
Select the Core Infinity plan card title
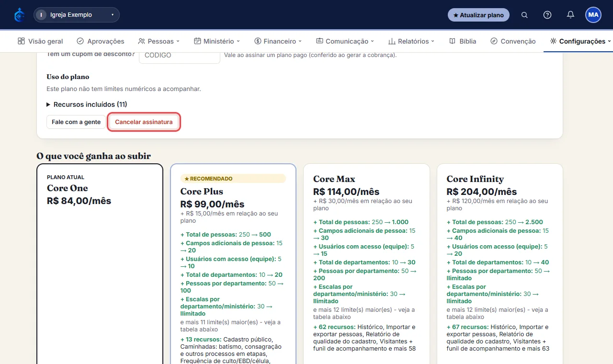(x=475, y=179)
